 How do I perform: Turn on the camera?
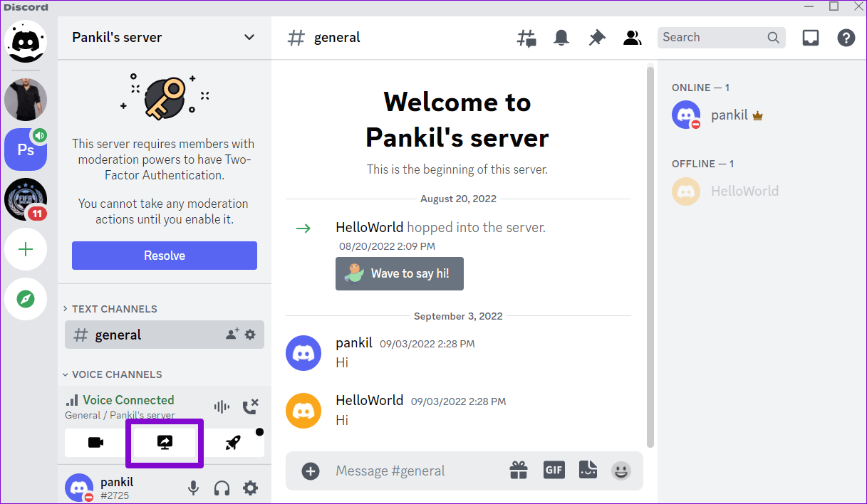pyautogui.click(x=96, y=443)
